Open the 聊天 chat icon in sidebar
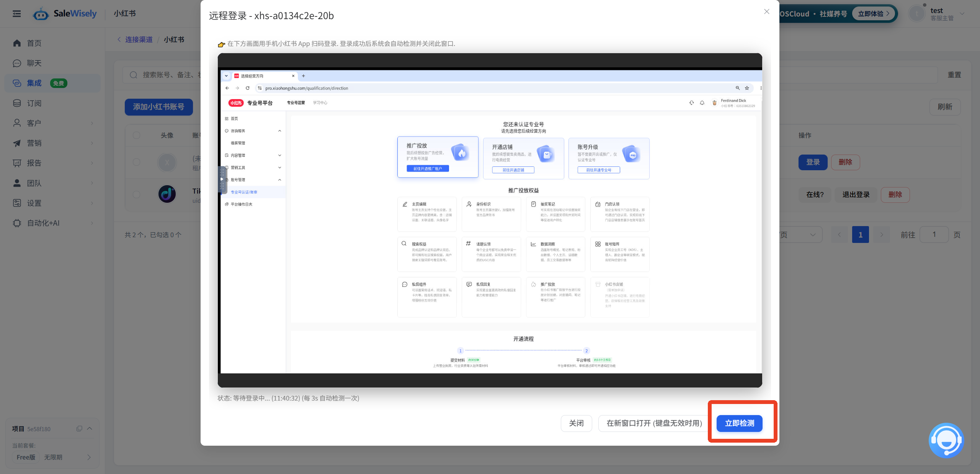 coord(17,63)
